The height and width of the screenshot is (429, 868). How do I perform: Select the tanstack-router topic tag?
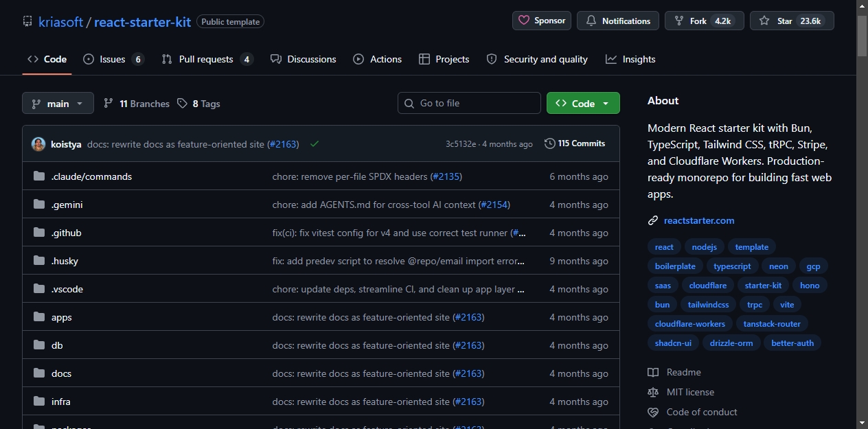click(x=772, y=324)
